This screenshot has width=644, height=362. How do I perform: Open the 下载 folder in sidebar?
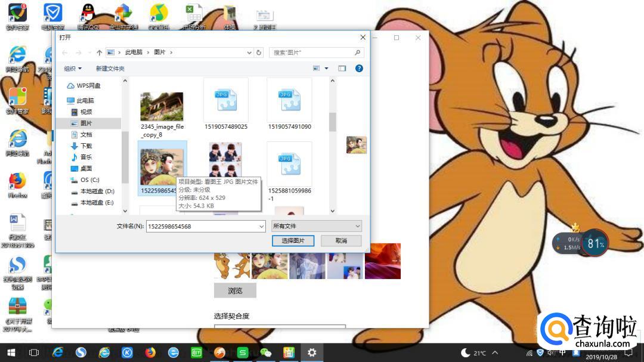(x=86, y=146)
